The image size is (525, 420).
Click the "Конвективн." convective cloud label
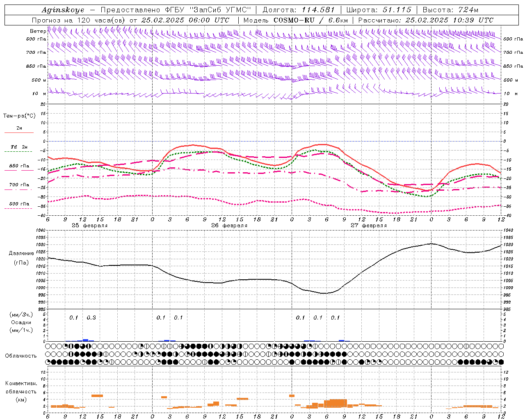21,383
